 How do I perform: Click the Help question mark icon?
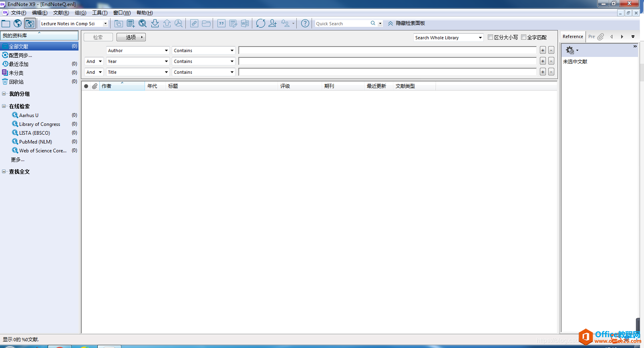tap(305, 24)
